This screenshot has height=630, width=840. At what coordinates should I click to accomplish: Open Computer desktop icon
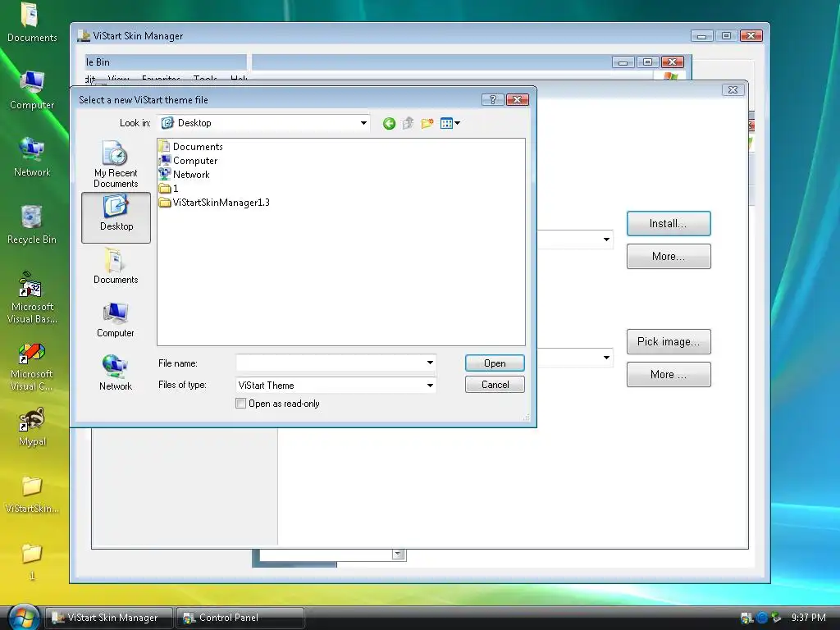coord(32,90)
